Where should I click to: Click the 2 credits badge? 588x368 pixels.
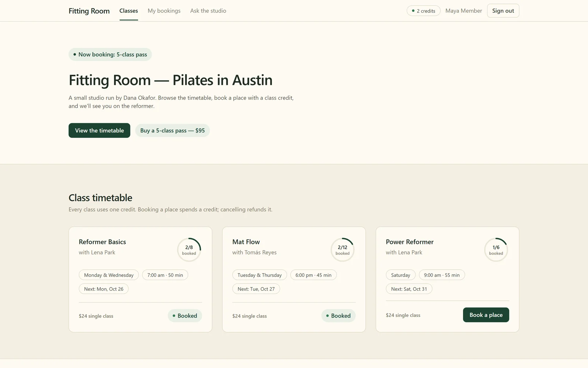(x=423, y=11)
